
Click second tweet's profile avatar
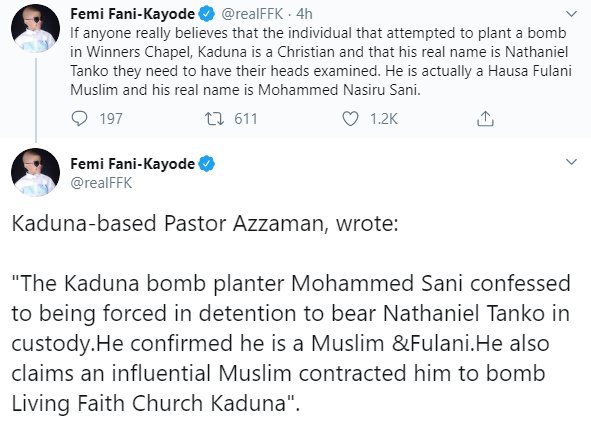pyautogui.click(x=35, y=173)
